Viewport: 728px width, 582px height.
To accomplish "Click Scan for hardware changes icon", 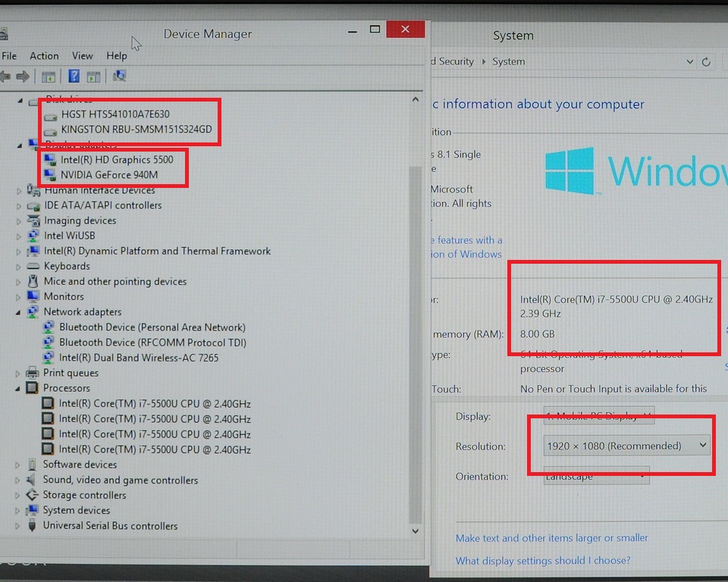I will tap(119, 76).
